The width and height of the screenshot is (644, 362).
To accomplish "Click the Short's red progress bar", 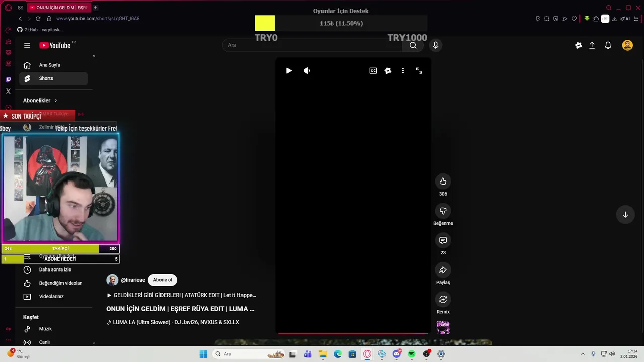I will pos(353,333).
